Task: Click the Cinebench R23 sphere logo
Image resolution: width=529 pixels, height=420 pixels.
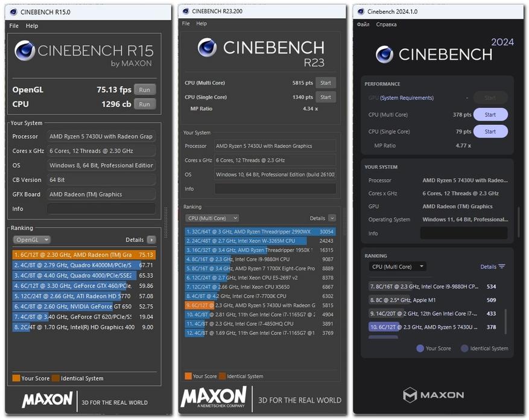Action: click(207, 47)
